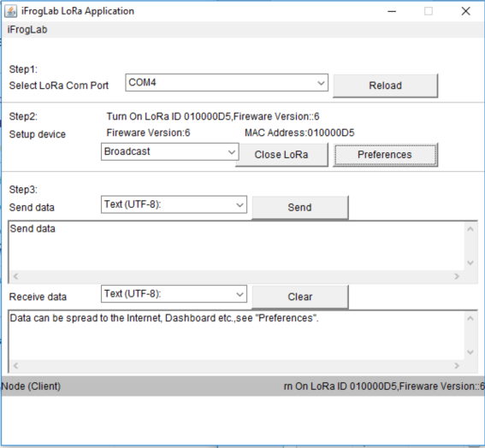Viewport: 485px width, 448px height.
Task: Click right arrow of Send data horizontal scrollbar
Action: 457,276
